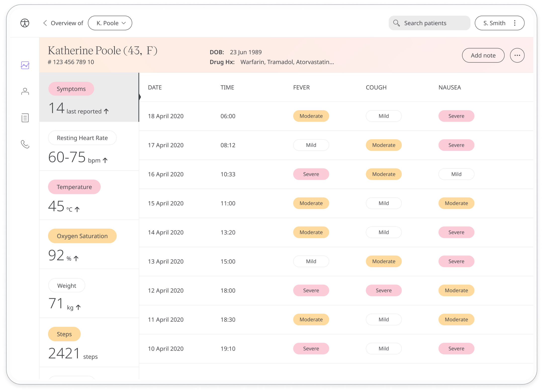
Task: Click the Severe cough tag for 12 April
Action: point(384,290)
